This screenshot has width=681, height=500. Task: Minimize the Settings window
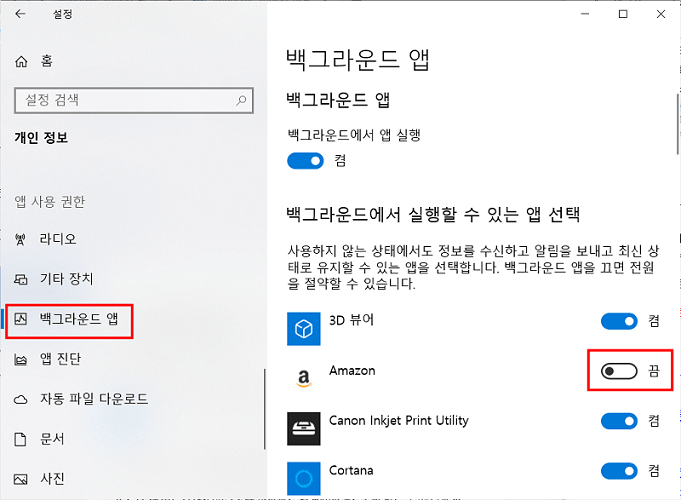pyautogui.click(x=585, y=14)
